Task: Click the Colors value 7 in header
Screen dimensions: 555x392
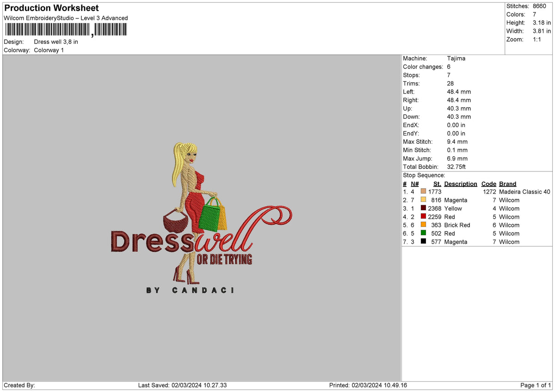Action: point(535,14)
